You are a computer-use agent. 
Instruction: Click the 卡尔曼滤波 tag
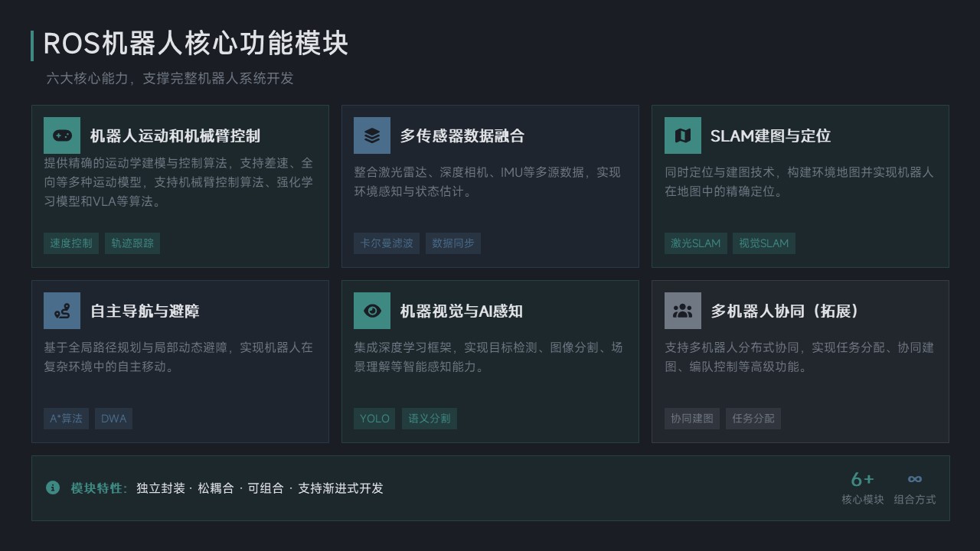(x=387, y=243)
